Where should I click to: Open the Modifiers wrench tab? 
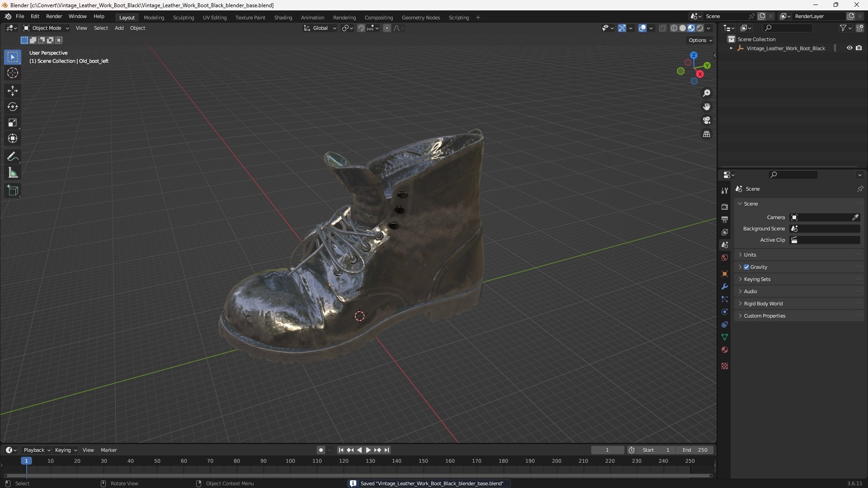[725, 286]
